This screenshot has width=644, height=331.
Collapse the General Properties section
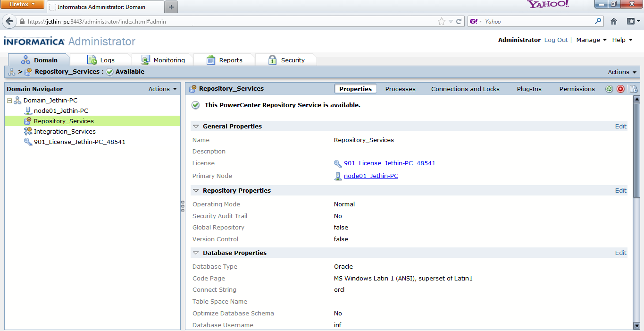tap(196, 127)
